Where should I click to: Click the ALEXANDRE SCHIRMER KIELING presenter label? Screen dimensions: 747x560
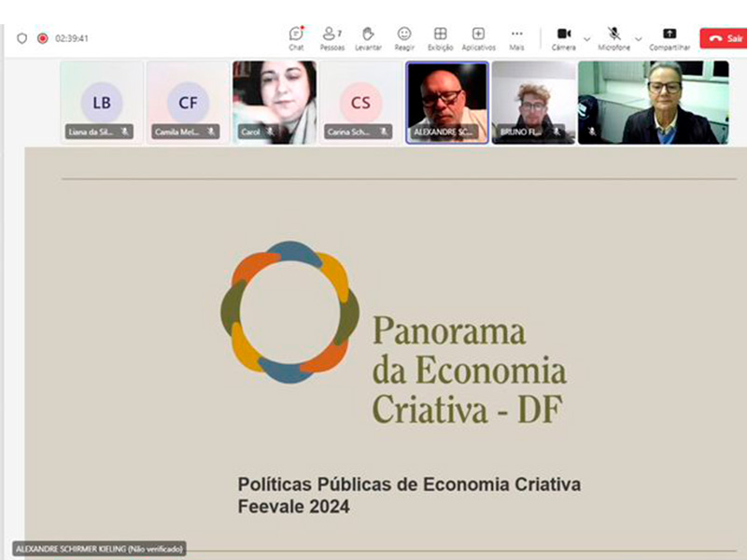(x=99, y=549)
